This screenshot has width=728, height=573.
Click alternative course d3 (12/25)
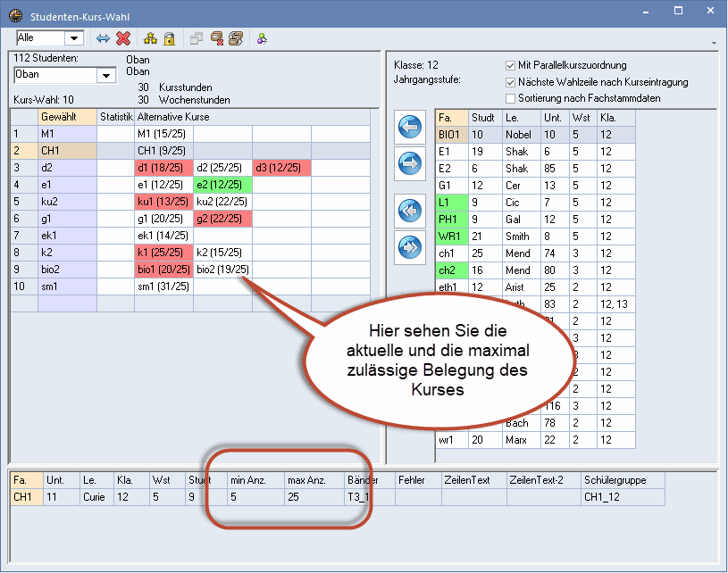[282, 168]
